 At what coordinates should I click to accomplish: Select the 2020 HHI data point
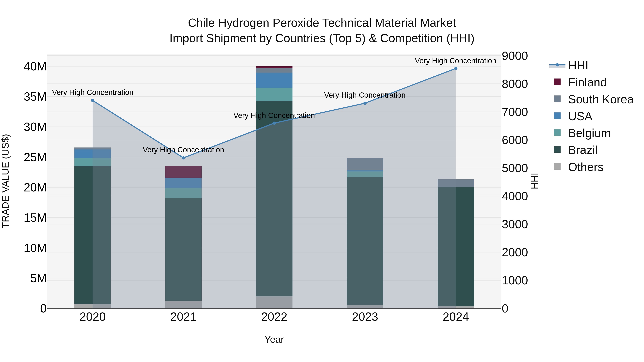coord(92,100)
